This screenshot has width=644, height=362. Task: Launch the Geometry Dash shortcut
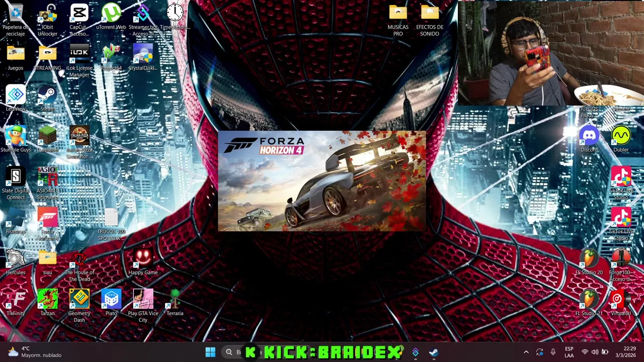tap(79, 306)
